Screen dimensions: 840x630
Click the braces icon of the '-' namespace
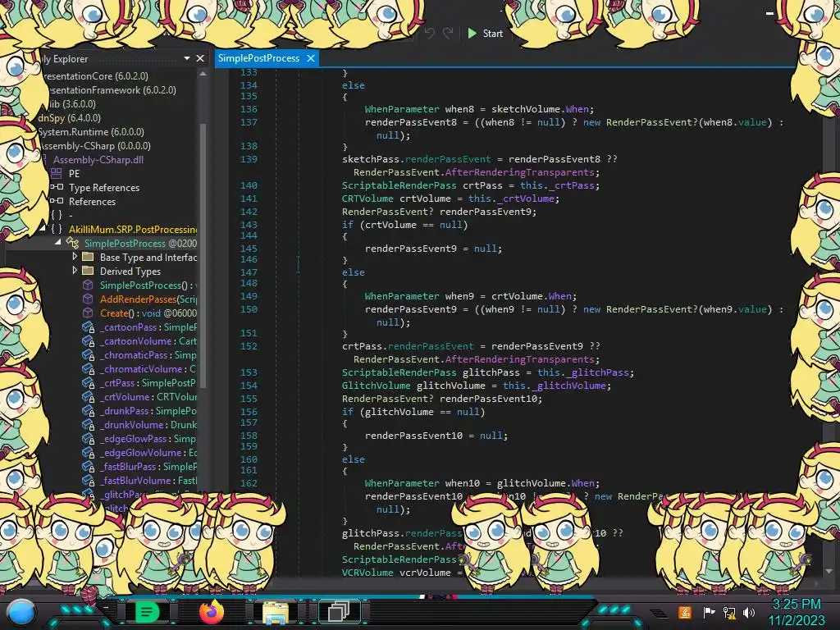click(57, 216)
